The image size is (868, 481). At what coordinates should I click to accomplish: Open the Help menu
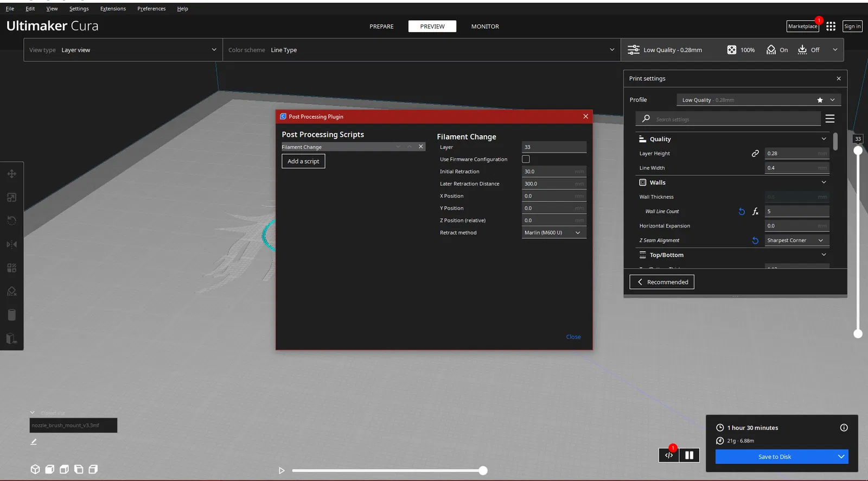click(182, 9)
